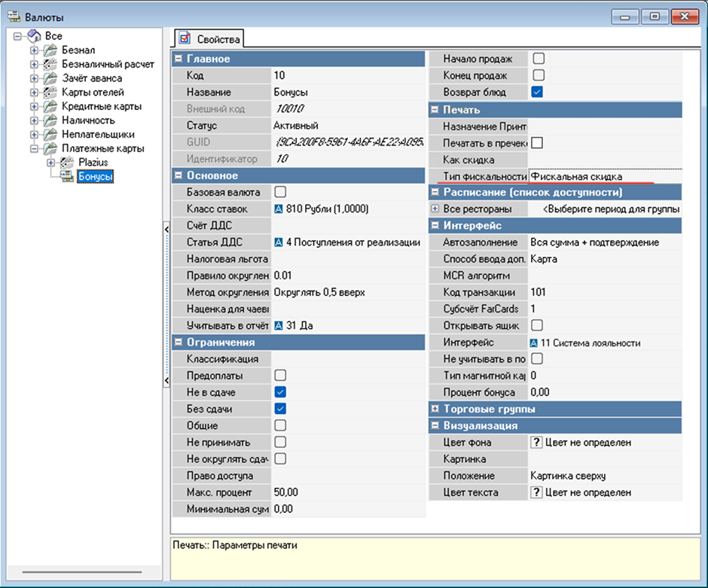Collapse the Главное section
708x588 pixels.
[178, 59]
